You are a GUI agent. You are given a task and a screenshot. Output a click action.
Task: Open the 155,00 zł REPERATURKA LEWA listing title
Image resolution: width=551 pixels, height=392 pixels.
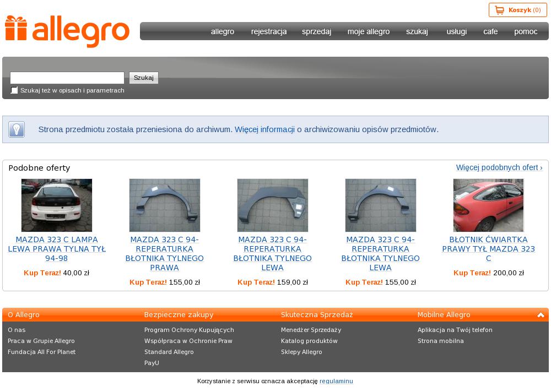click(381, 254)
